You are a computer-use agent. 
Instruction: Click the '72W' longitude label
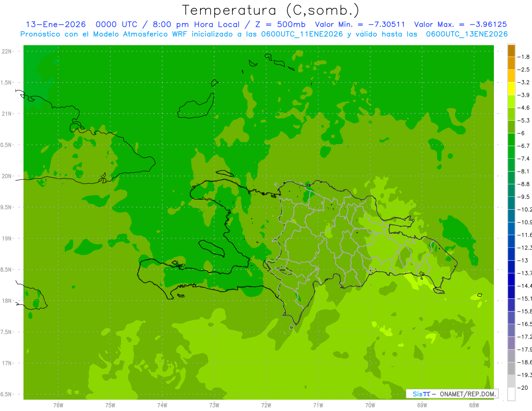click(266, 405)
